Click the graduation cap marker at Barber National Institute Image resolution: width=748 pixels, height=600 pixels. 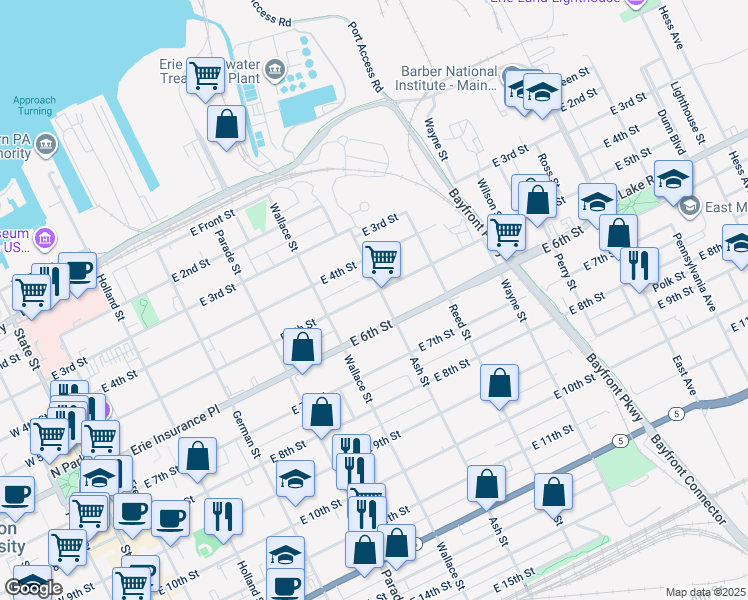(x=542, y=91)
